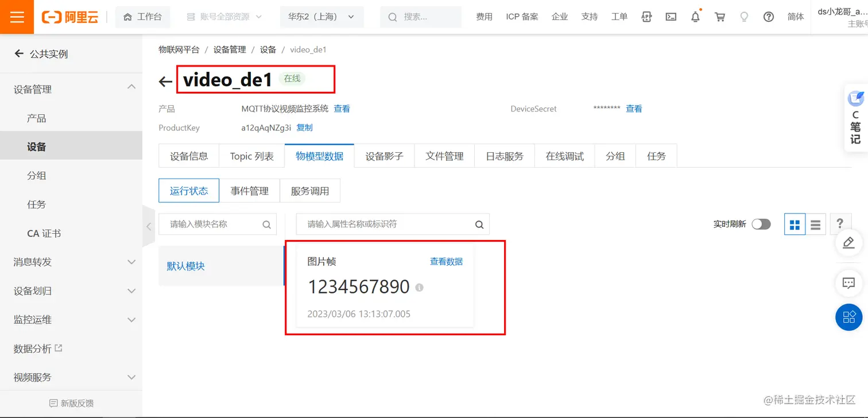Click the module name search magnifier
The width and height of the screenshot is (868, 418).
(x=266, y=225)
